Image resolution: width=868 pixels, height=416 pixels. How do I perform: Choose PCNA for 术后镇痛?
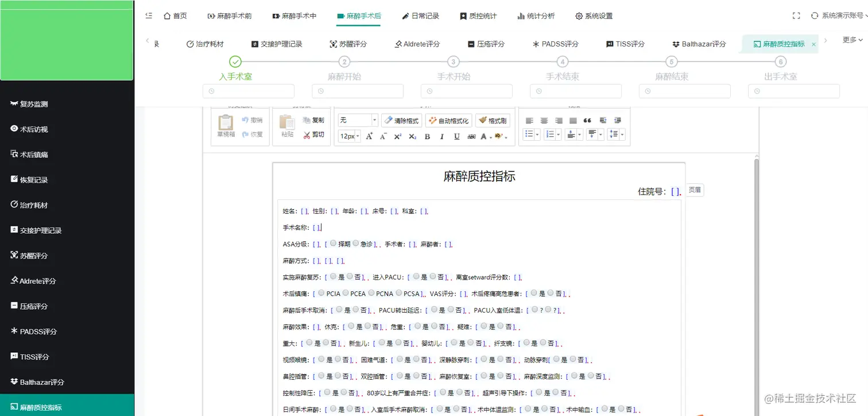pyautogui.click(x=372, y=293)
